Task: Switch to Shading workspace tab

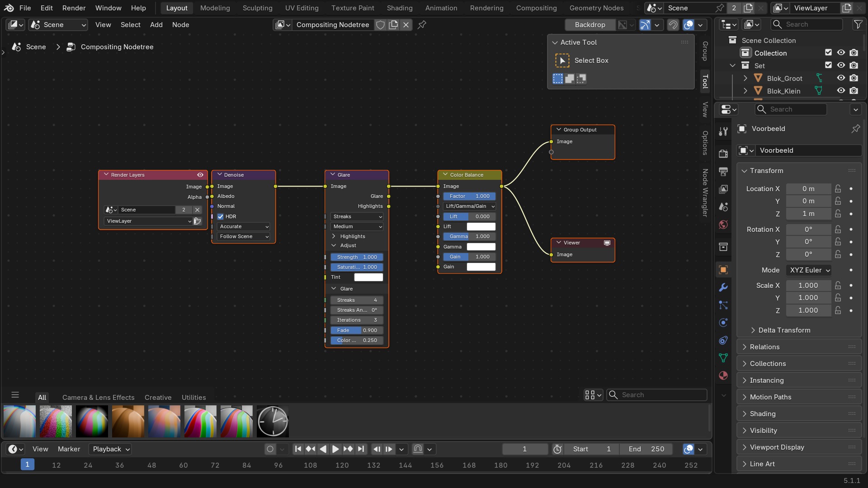Action: coord(400,8)
